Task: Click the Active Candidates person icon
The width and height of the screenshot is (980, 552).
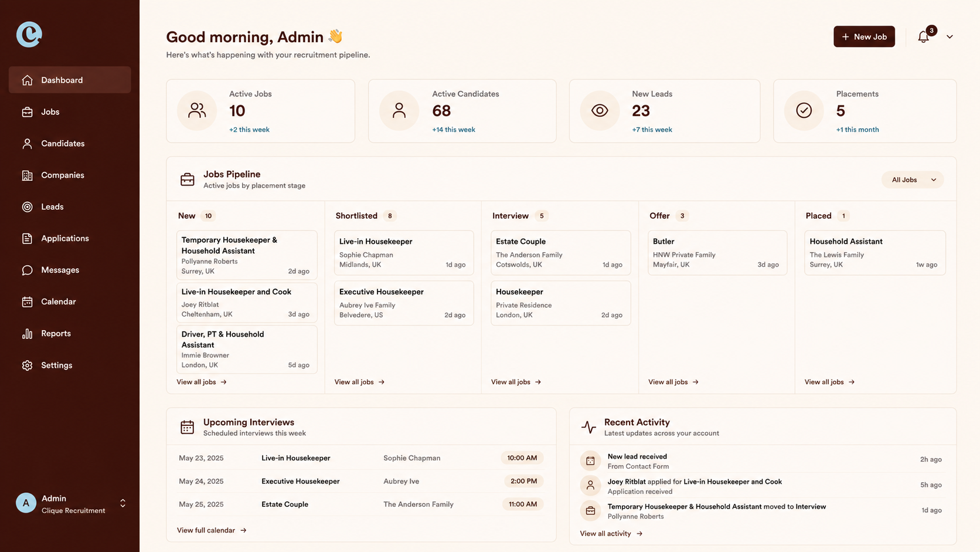Action: click(x=399, y=110)
